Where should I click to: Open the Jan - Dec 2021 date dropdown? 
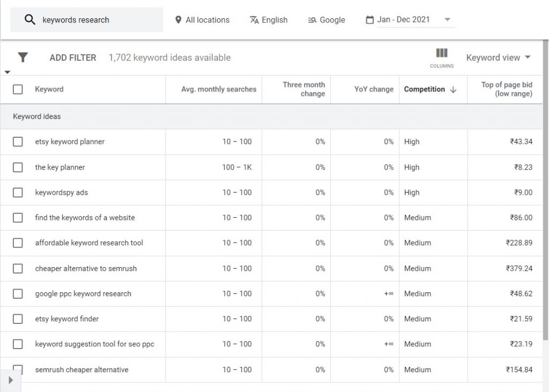click(447, 19)
